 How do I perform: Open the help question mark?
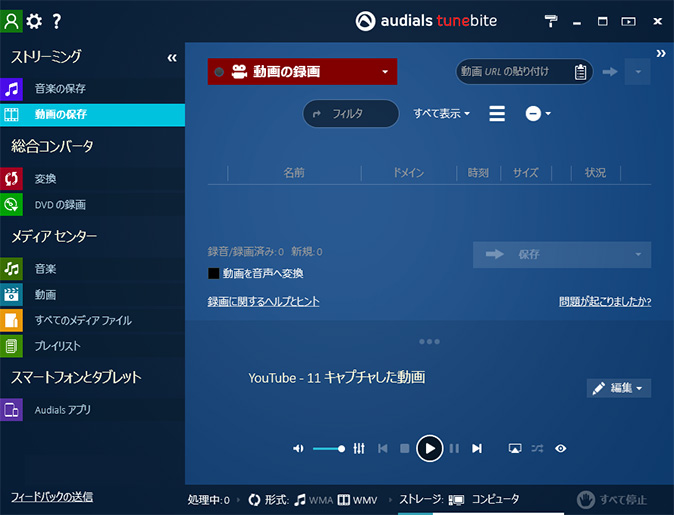pos(57,21)
